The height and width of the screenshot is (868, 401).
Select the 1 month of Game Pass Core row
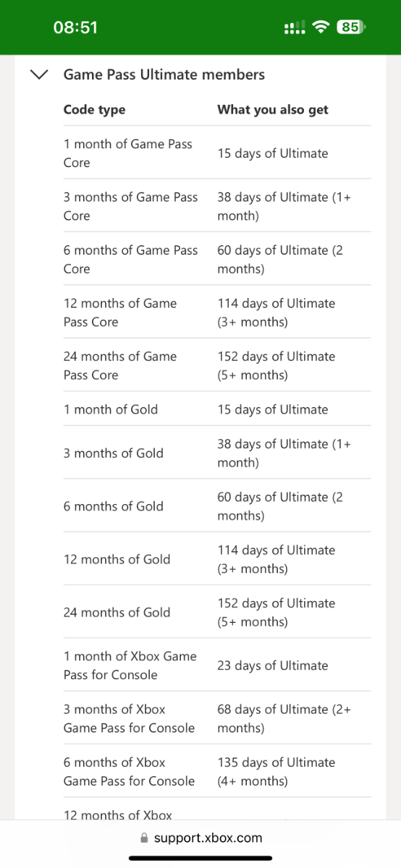click(x=217, y=153)
